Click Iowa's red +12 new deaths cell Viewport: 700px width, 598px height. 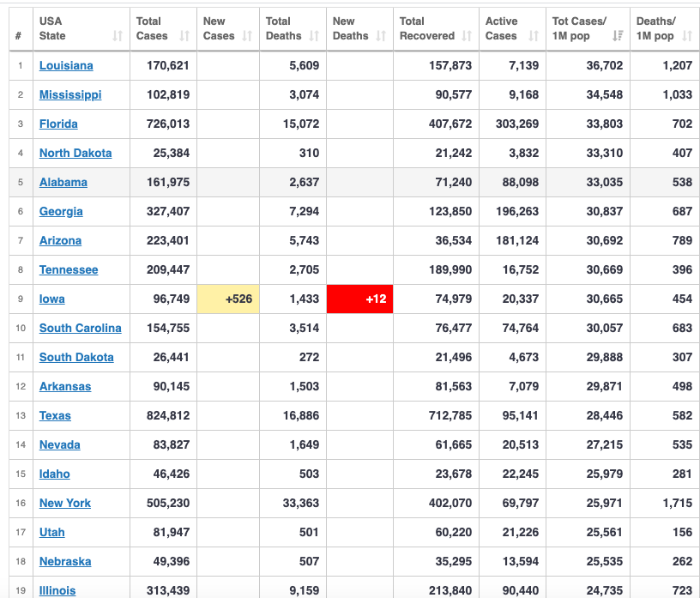pyautogui.click(x=359, y=299)
